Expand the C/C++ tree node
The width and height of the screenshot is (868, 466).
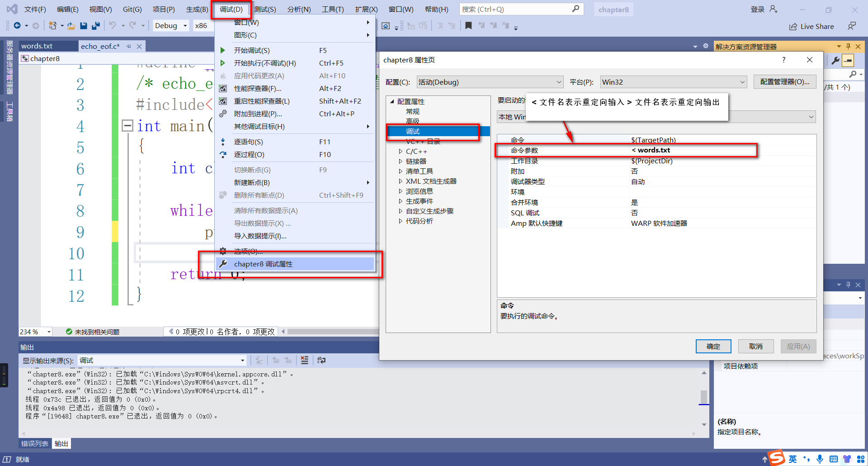click(401, 152)
